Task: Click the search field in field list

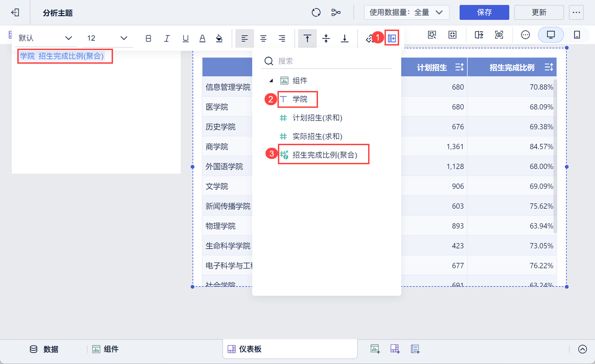Action: (327, 61)
